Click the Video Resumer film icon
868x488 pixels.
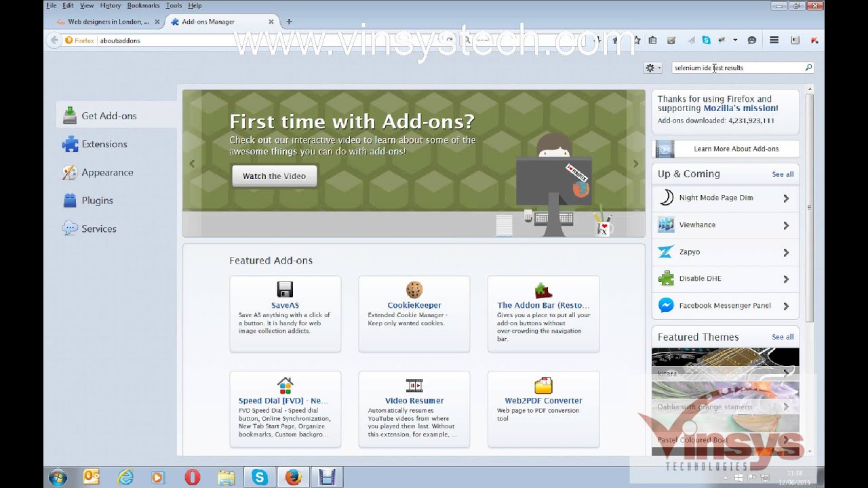[x=414, y=385]
